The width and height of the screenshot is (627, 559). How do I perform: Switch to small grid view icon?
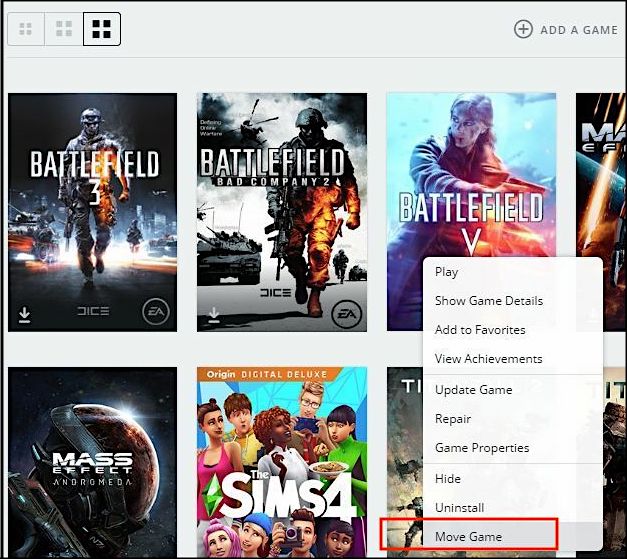(x=26, y=29)
